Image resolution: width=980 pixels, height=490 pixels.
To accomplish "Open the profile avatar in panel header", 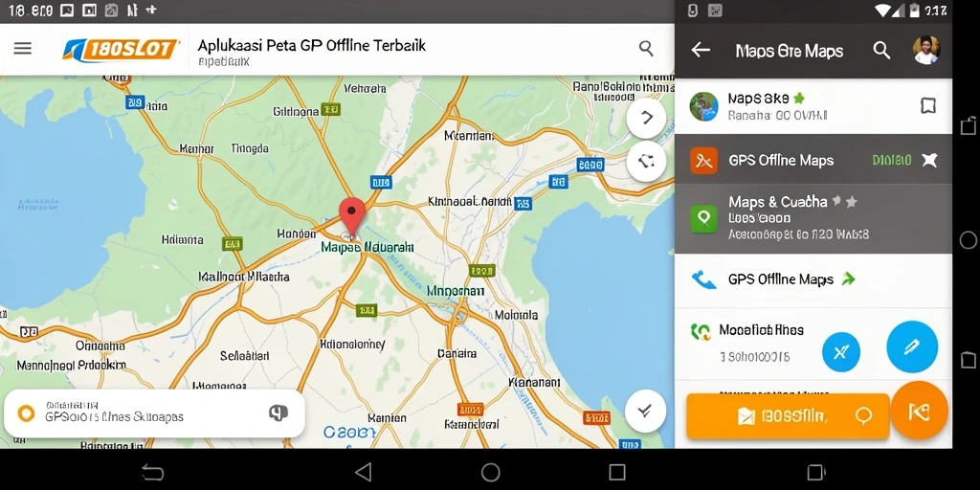I will tap(925, 50).
